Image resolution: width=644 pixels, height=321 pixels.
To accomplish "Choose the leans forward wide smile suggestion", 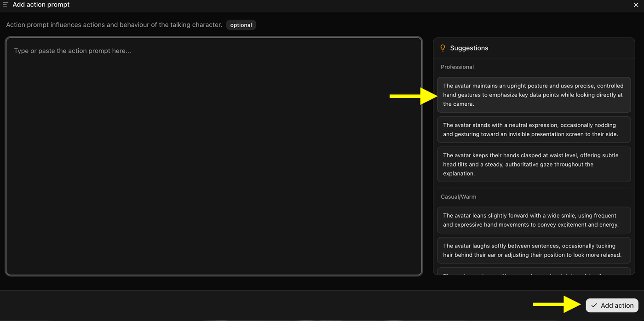I will (x=534, y=220).
